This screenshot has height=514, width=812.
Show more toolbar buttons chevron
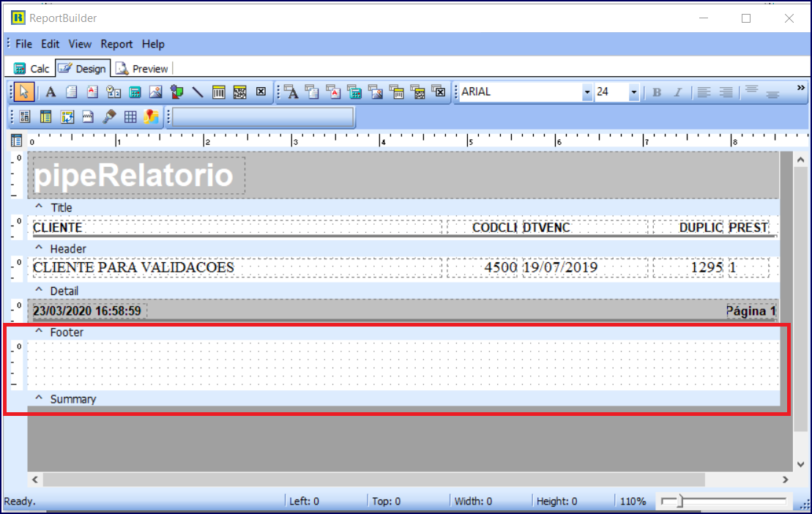(x=800, y=88)
